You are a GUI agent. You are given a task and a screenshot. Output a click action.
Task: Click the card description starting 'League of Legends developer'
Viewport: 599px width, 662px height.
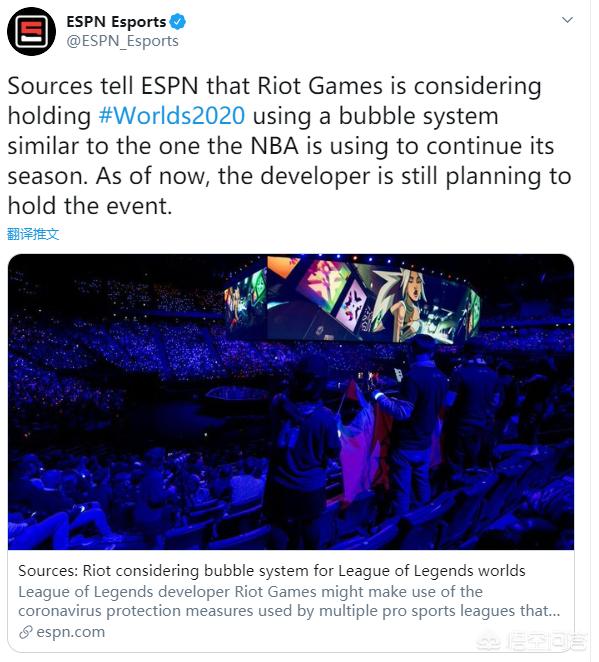coord(289,601)
